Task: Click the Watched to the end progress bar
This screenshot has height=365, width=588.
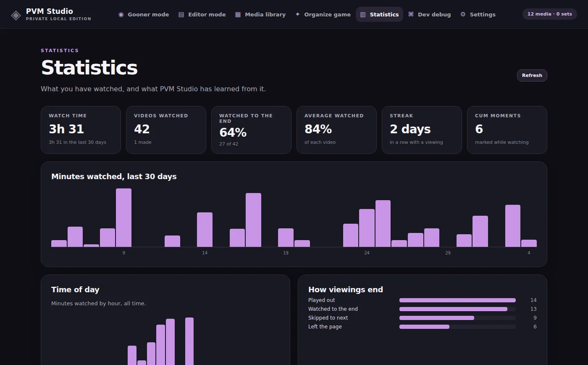Action: (457, 309)
